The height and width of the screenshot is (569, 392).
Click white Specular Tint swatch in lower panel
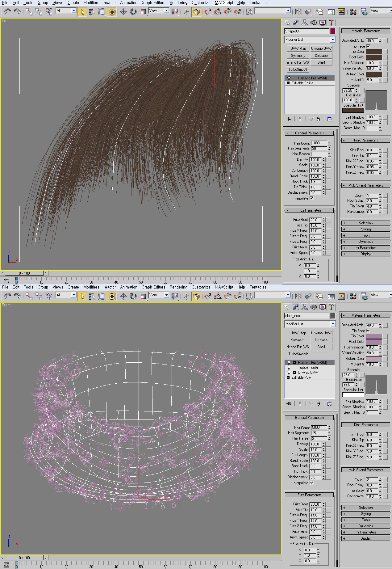click(353, 394)
